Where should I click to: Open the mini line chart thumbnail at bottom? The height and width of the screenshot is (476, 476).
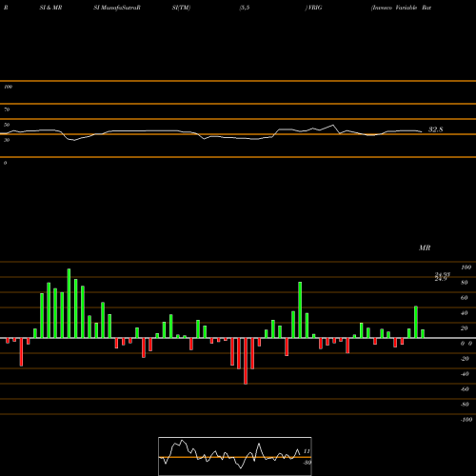coord(235,456)
